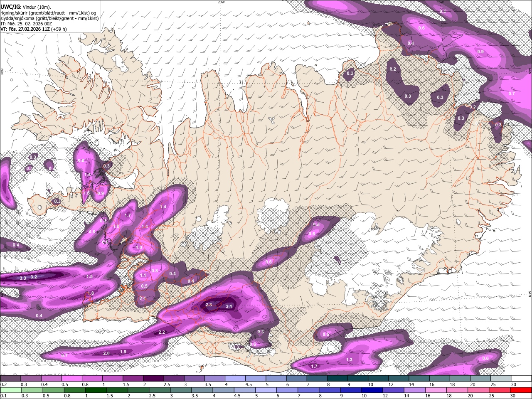Pick the light purple rain swatch labeled 14
The width and height of the screenshot is (532, 399).
pyautogui.click(x=415, y=390)
